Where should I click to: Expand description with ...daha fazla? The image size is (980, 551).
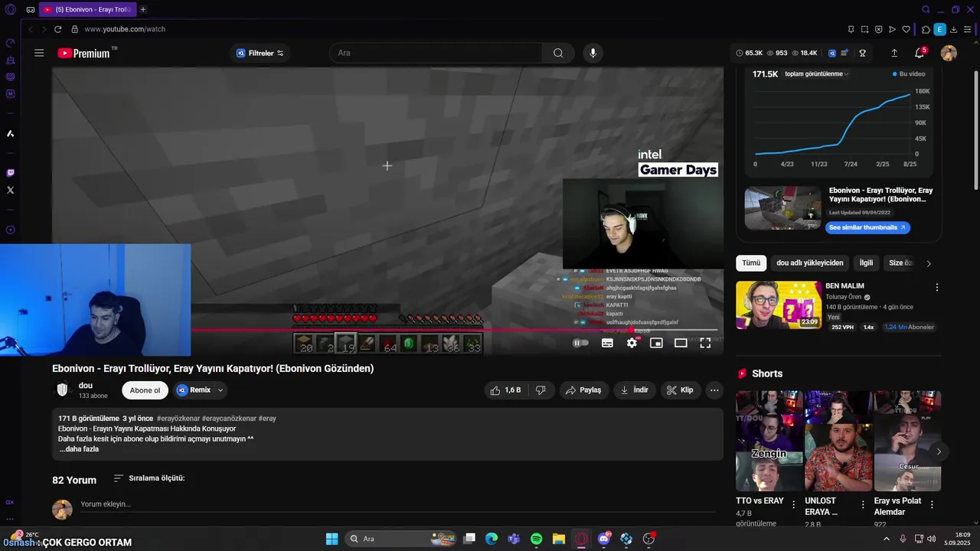79,449
